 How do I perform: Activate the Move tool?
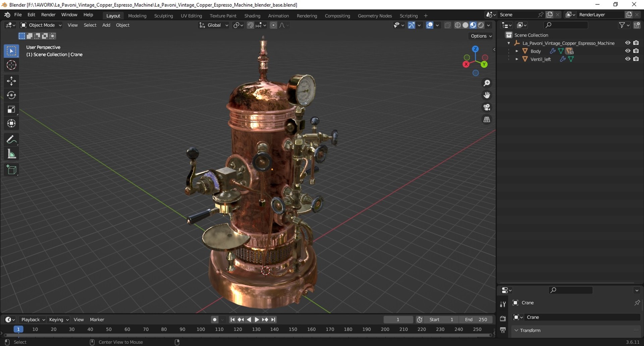pos(11,81)
